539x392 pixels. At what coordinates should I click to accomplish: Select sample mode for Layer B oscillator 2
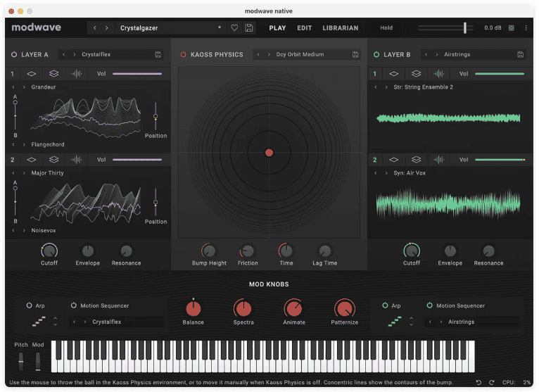click(438, 160)
